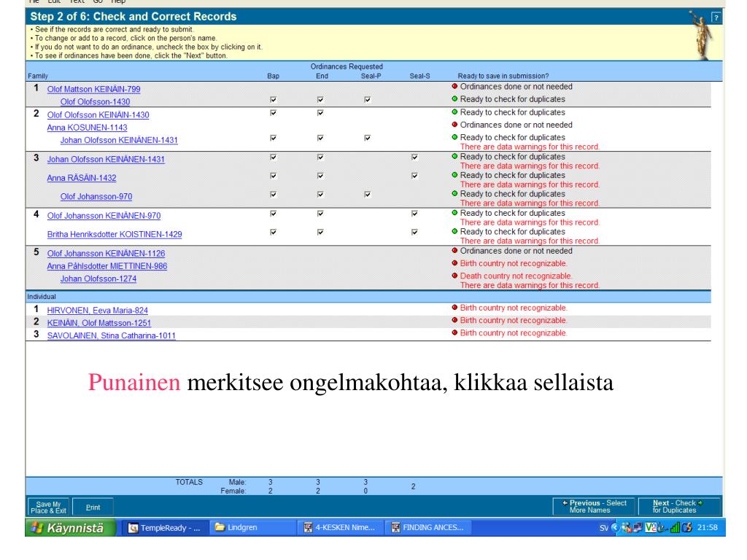Click the Print button
747x560 pixels.
93,507
